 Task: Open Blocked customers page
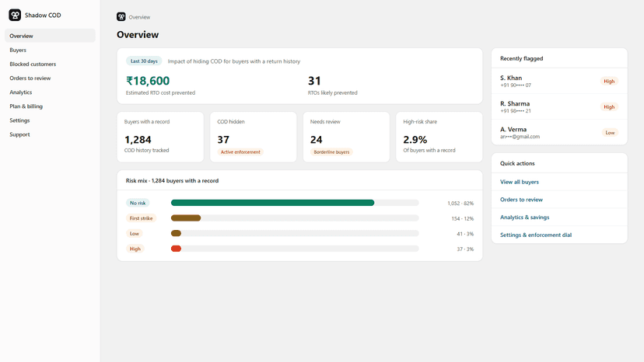tap(50, 64)
